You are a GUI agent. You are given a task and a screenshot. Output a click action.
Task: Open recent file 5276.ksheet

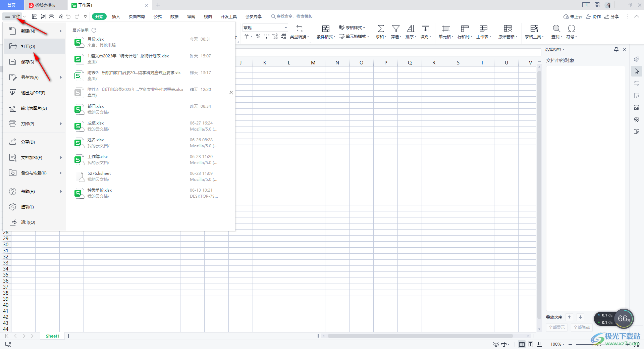coord(150,176)
